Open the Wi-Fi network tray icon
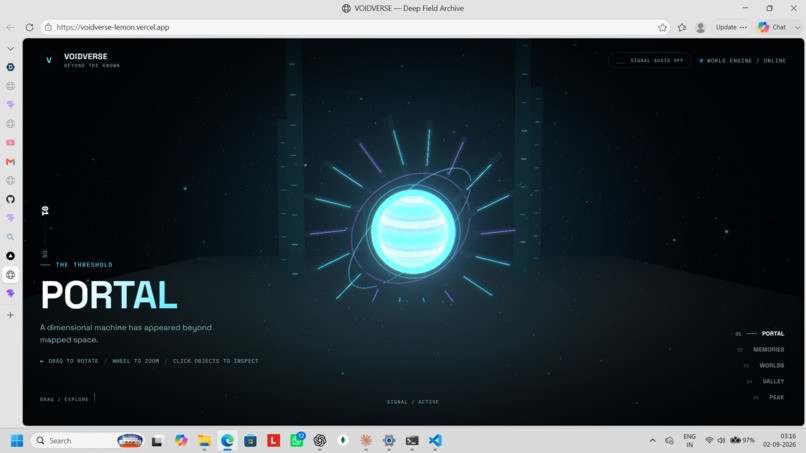The width and height of the screenshot is (806, 453). [709, 441]
